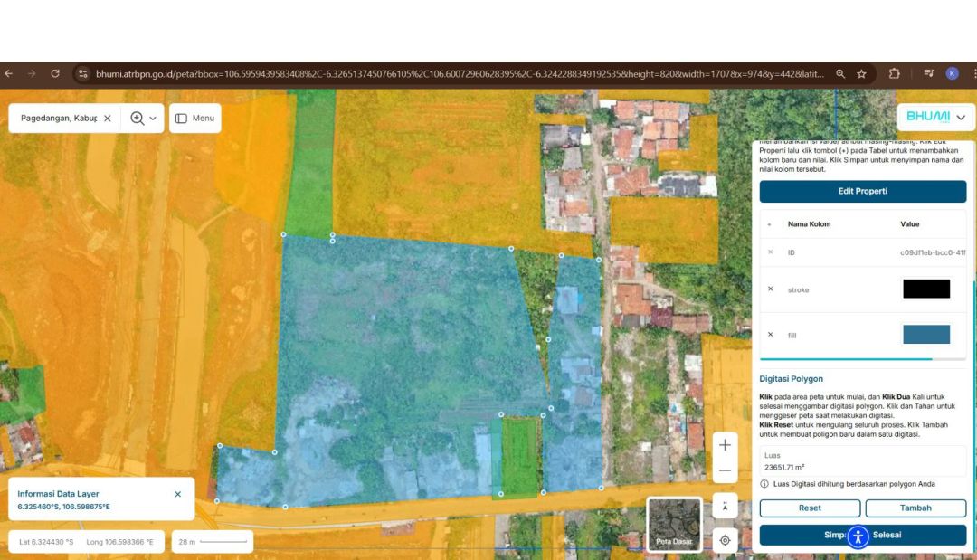Locate my position with target icon

(725, 540)
